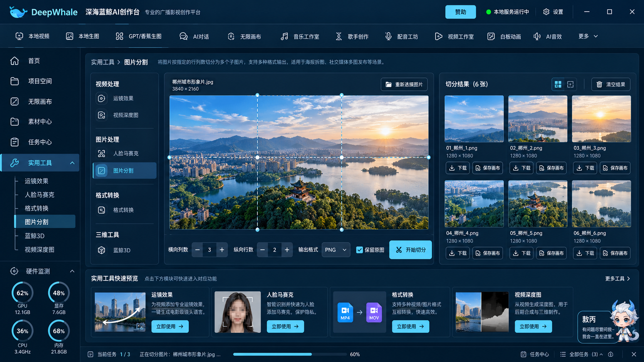644x362 pixels.
Task: Select 蓝鲸3D in the sidebar tree
Action: (x=35, y=236)
